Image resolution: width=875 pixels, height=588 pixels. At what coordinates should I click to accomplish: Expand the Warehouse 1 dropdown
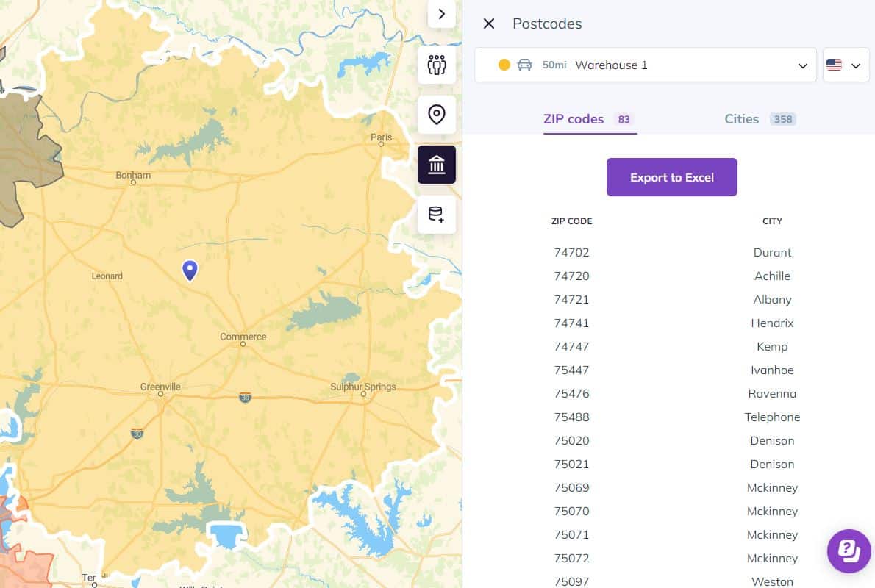[802, 65]
